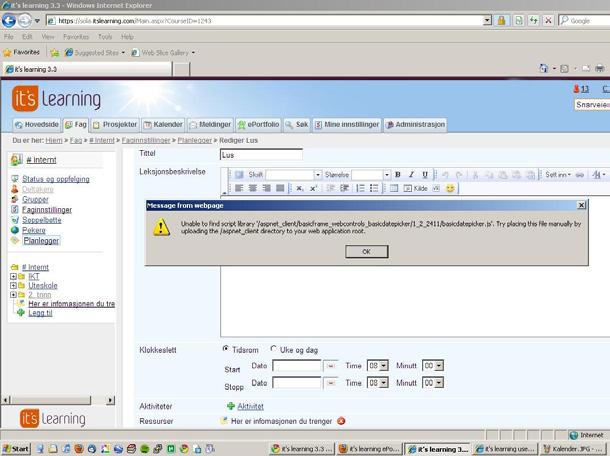Open Pekere in the sidebar
The height and width of the screenshot is (456, 610).
tap(34, 230)
